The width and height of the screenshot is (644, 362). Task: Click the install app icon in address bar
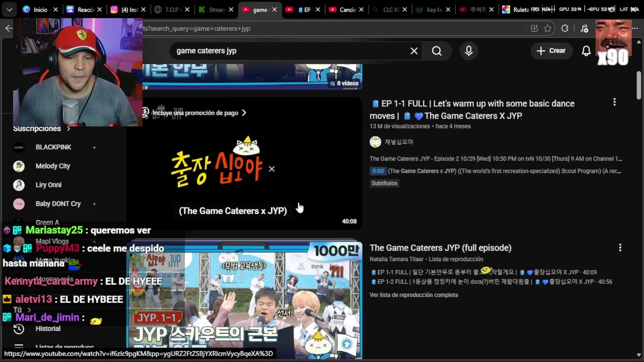(x=534, y=29)
